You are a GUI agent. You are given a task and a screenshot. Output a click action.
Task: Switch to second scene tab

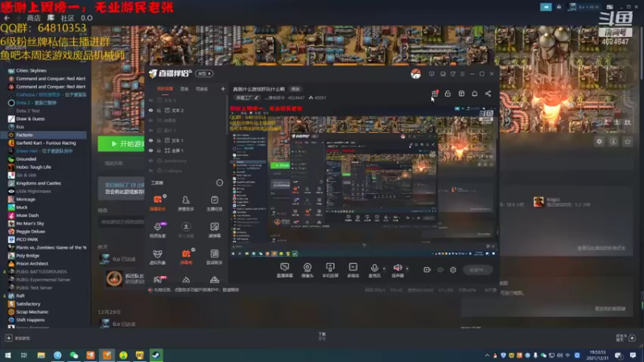click(x=184, y=89)
